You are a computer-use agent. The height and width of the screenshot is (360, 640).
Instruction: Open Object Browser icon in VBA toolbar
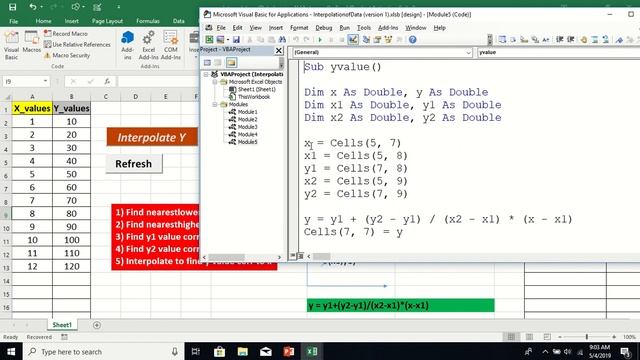pyautogui.click(x=388, y=40)
